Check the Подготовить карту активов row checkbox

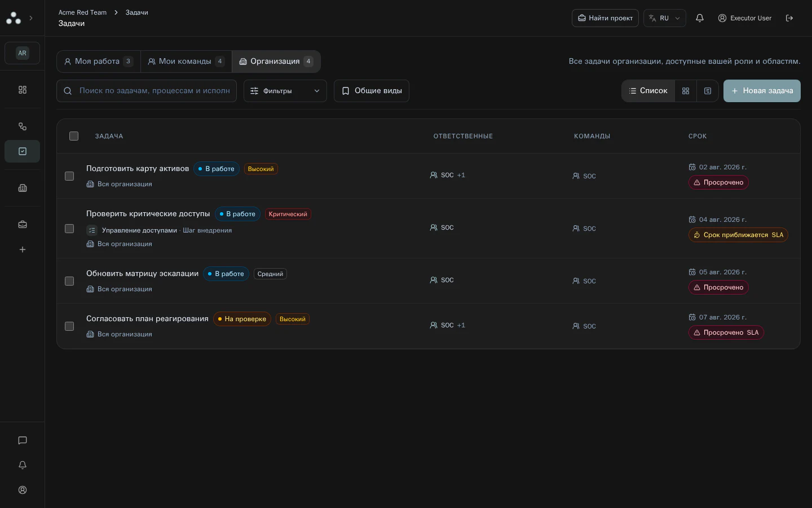click(69, 176)
